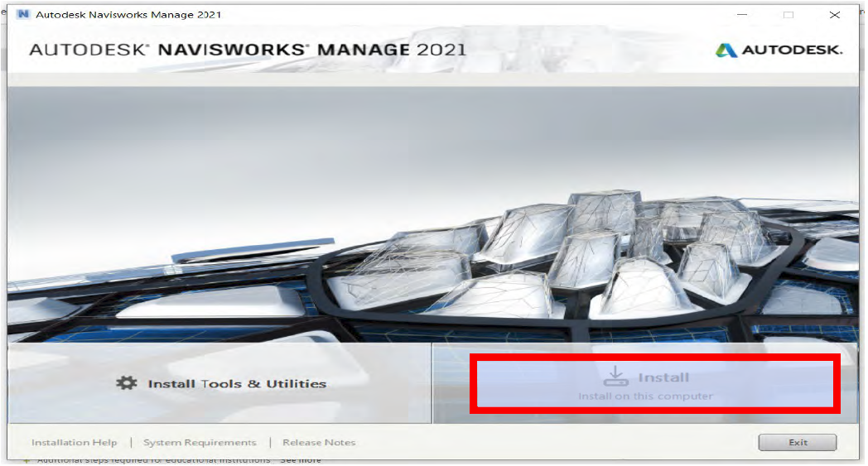
Task: Click the disabled maximize window button
Action: point(788,14)
